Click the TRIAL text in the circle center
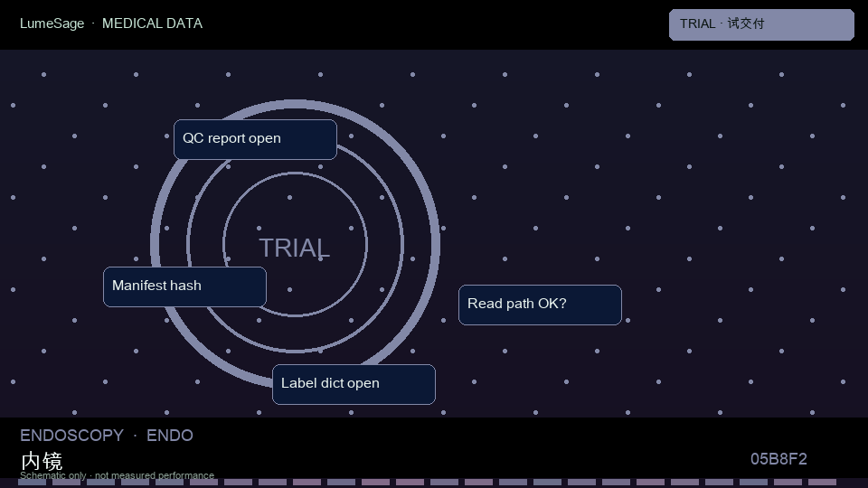This screenshot has height=488, width=868. [x=295, y=248]
